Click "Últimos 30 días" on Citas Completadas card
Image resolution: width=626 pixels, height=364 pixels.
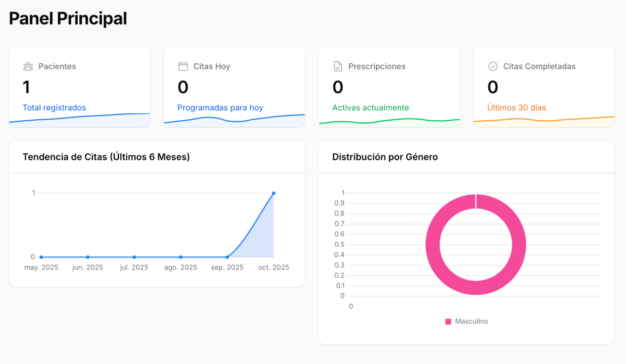(517, 107)
